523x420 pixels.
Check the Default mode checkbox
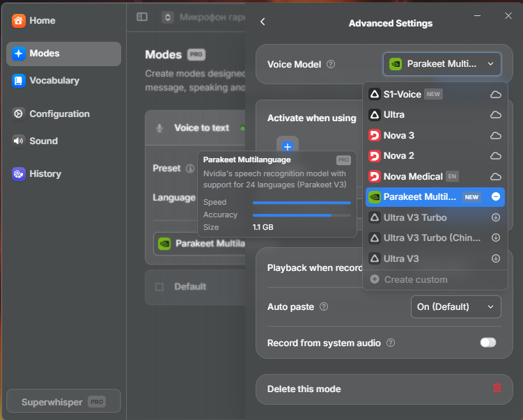[159, 286]
